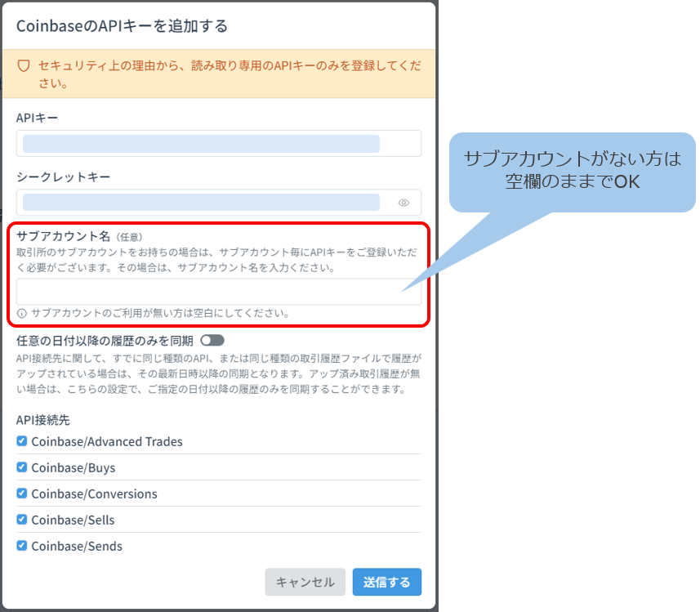Click the APIキー input field

coord(219,143)
